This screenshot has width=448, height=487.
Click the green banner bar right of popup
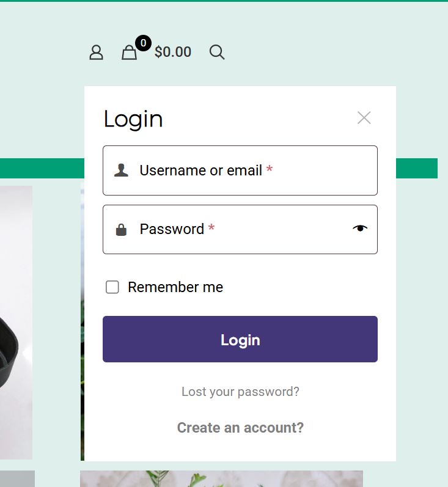[417, 169]
